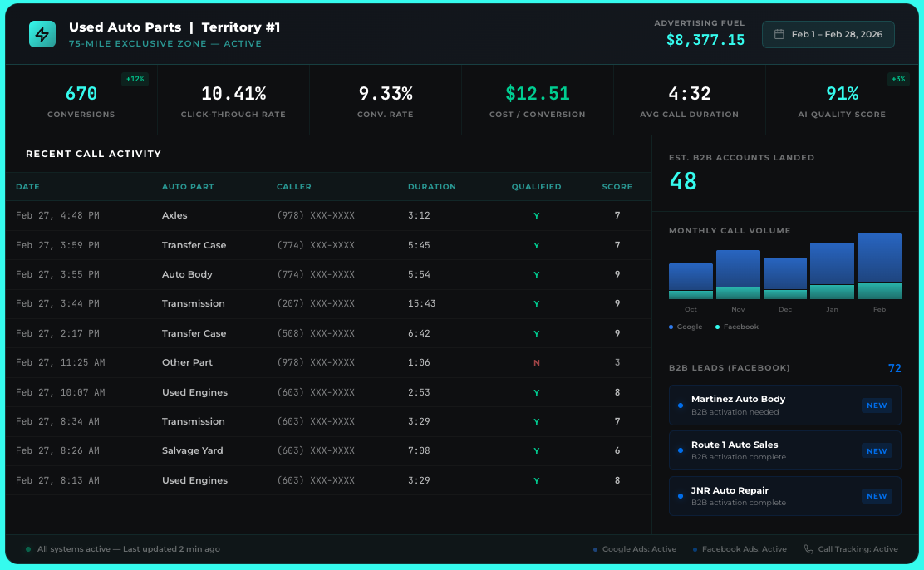Open the 72 B2B Leads count link

pyautogui.click(x=895, y=368)
